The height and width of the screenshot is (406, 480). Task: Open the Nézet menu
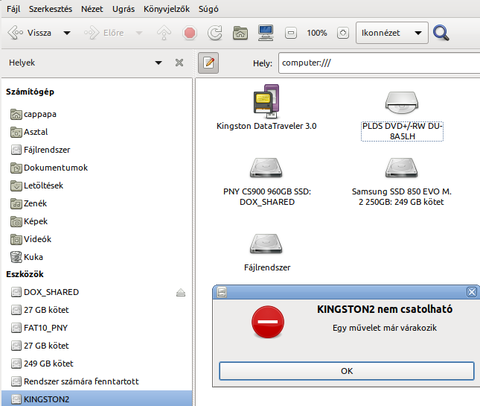[92, 9]
